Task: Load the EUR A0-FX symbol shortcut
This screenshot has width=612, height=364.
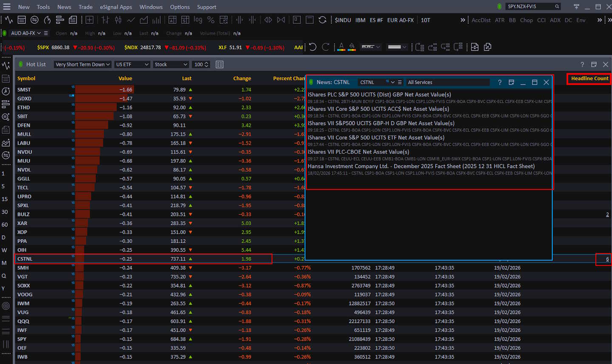Action: click(x=400, y=20)
